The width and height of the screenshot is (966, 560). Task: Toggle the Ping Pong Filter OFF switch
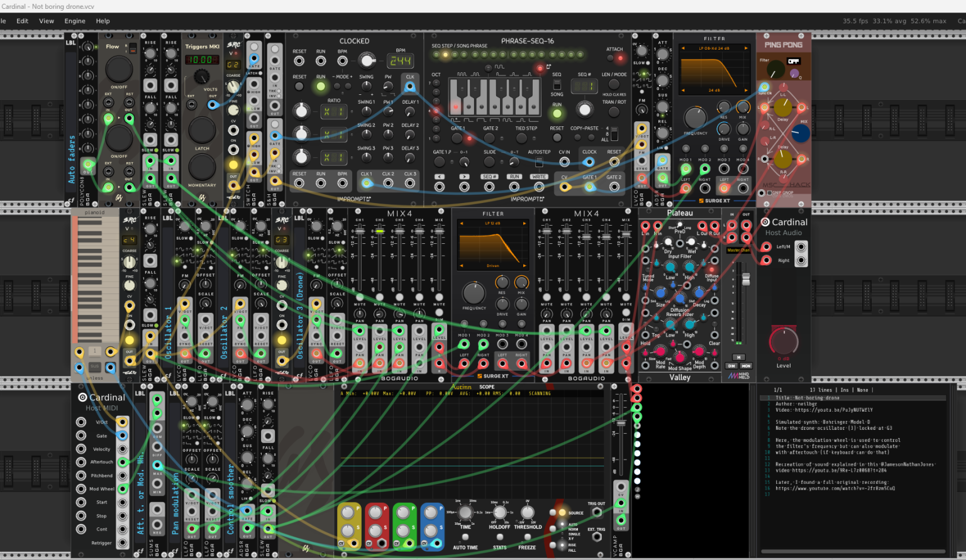tap(793, 62)
